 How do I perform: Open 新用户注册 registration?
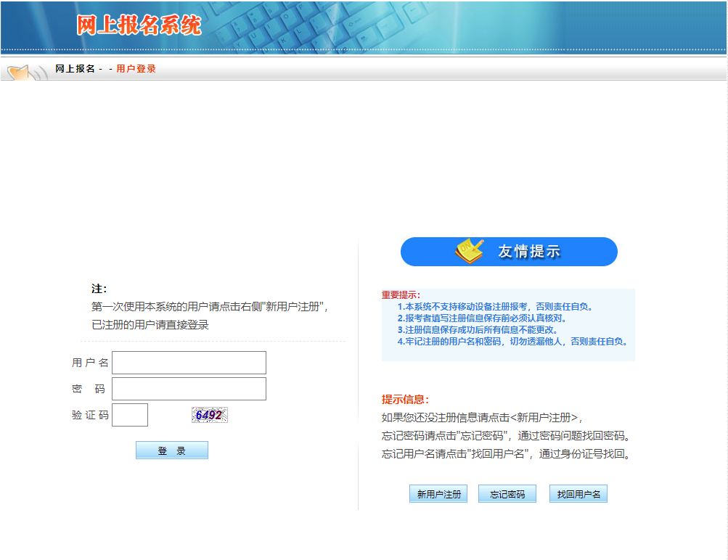tap(438, 494)
